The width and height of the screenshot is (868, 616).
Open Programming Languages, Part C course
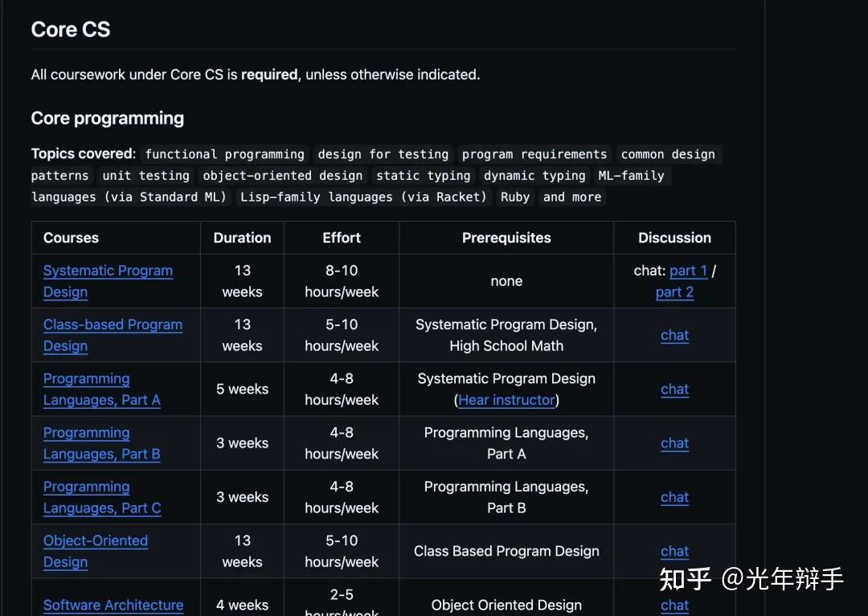click(101, 496)
